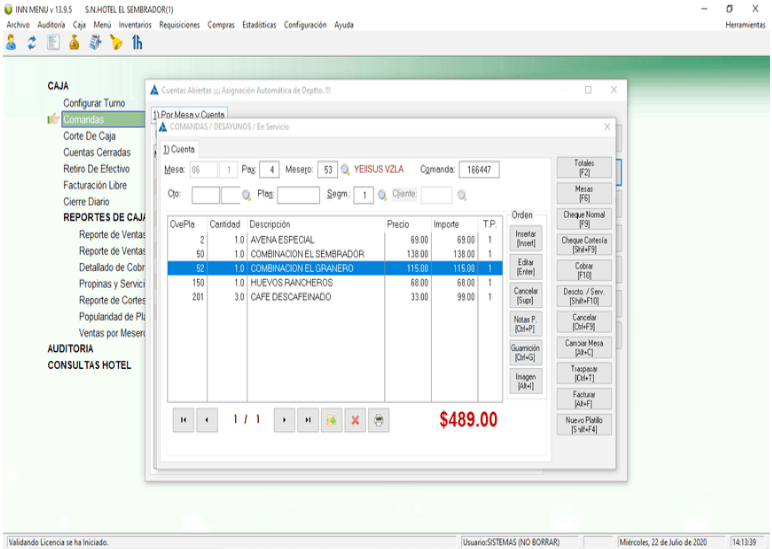Open the Inventarios menu
The image size is (772, 549).
135,25
